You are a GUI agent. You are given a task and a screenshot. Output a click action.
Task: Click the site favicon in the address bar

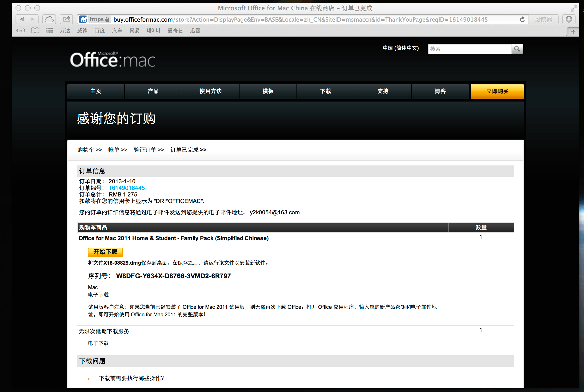[x=83, y=19]
